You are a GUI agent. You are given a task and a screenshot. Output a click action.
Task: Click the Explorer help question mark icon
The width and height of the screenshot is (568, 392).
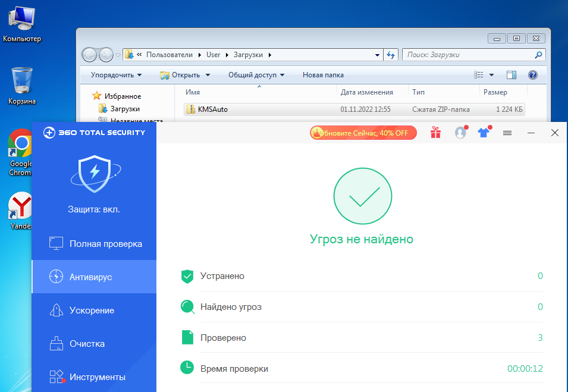tap(532, 75)
